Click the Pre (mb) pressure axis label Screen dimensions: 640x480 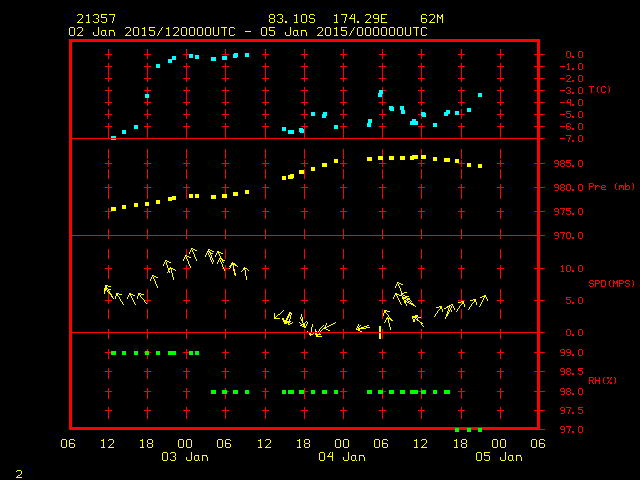tap(612, 187)
